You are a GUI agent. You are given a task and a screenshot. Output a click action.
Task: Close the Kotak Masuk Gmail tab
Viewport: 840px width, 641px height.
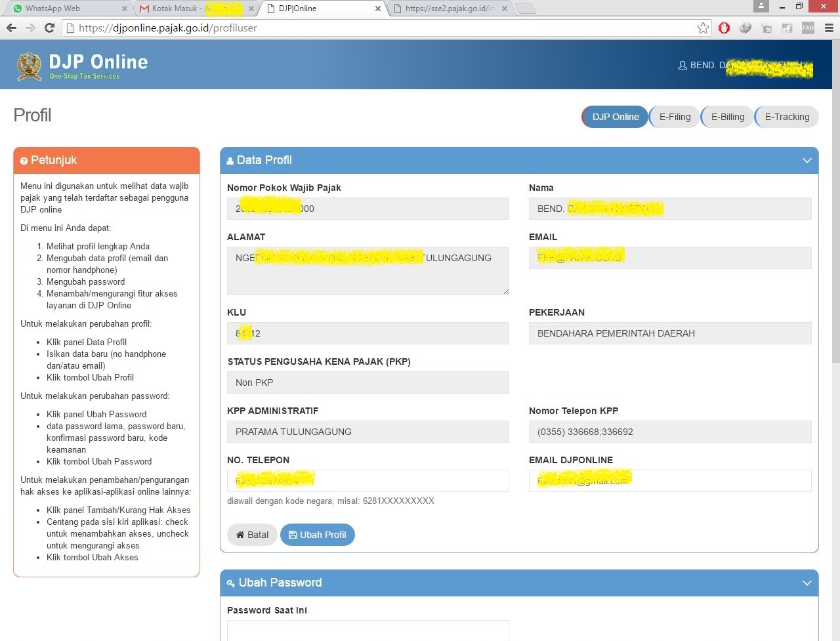click(x=251, y=9)
